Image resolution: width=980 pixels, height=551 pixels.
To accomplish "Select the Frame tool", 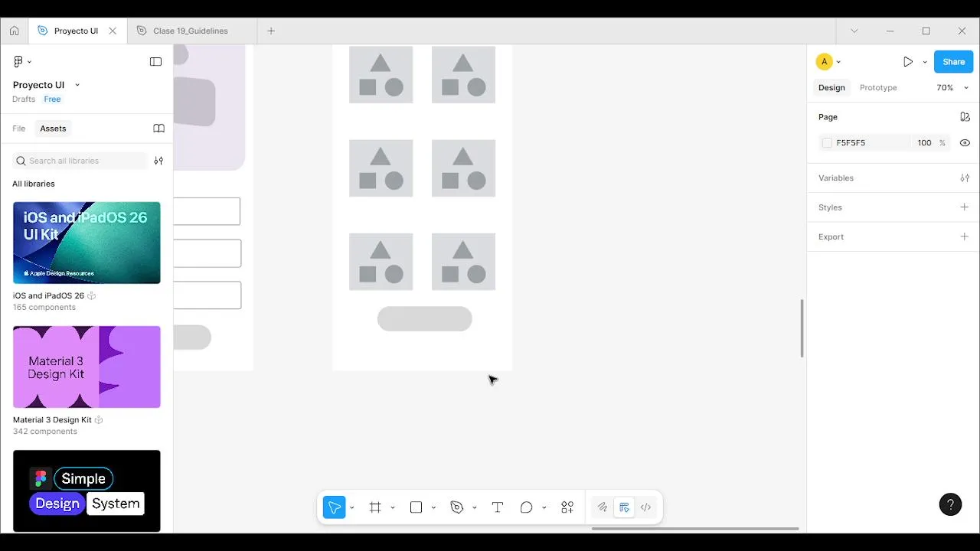I will [375, 507].
